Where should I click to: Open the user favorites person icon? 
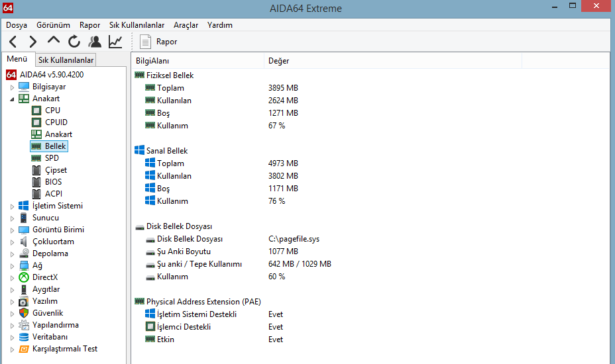pyautogui.click(x=95, y=42)
